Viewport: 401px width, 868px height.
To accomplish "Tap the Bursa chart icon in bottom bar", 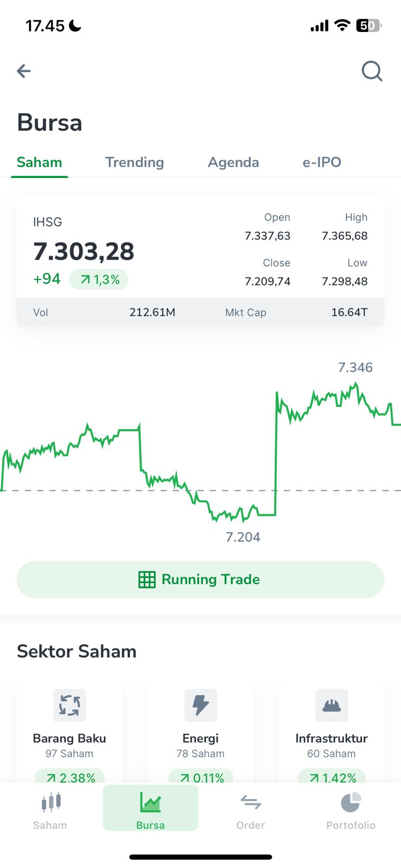I will coord(150,802).
